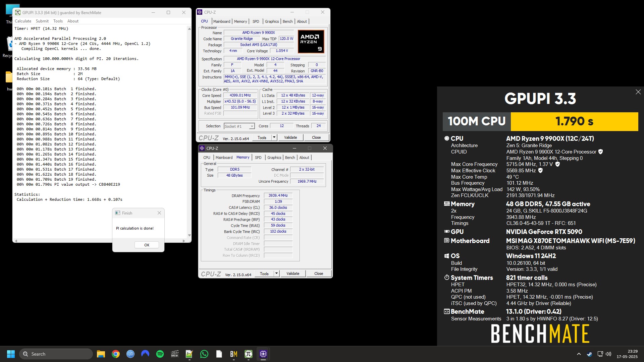Open File Explorer from the taskbar
The height and width of the screenshot is (362, 644).
(x=101, y=354)
